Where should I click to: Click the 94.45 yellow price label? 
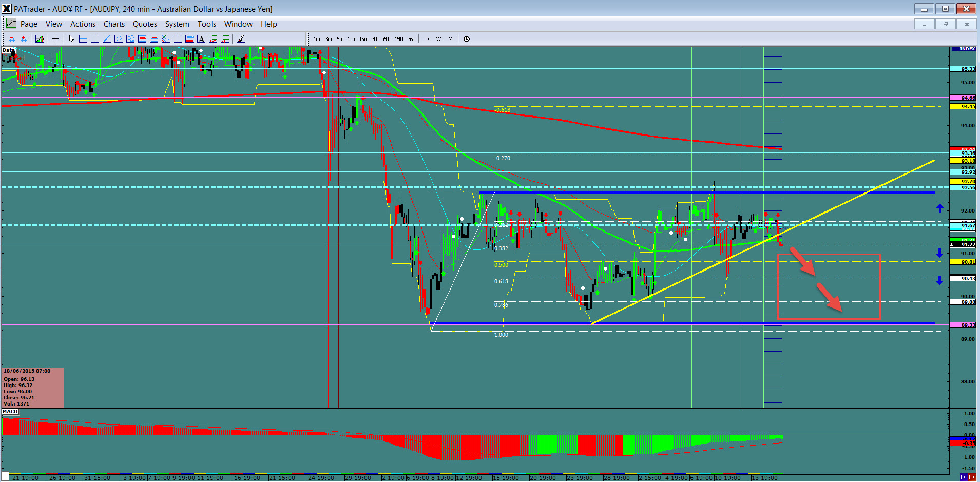pos(962,106)
